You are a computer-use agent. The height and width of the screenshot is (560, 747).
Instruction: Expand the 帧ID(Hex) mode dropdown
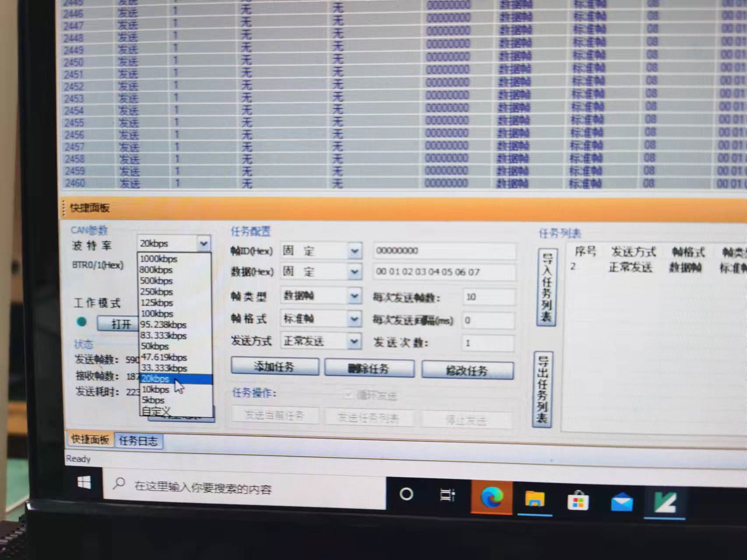[354, 251]
